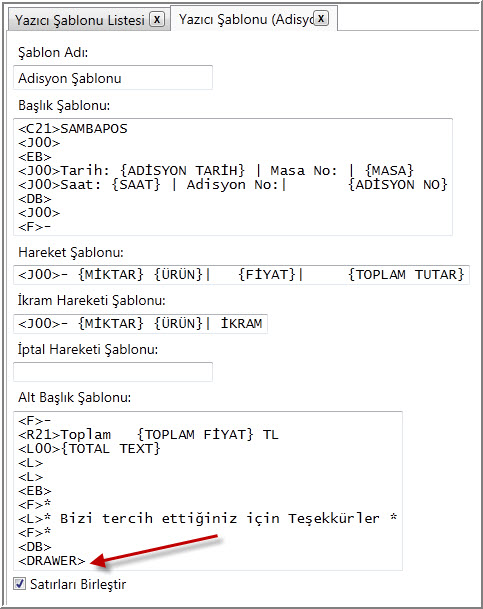Toggle the Satırları Birleştir checkbox
The width and height of the screenshot is (483, 609).
pyautogui.click(x=19, y=584)
